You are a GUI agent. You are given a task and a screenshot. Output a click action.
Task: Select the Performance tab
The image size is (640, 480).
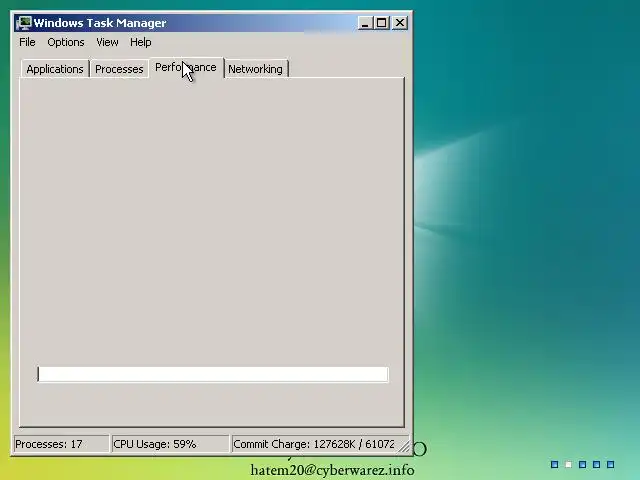click(186, 67)
